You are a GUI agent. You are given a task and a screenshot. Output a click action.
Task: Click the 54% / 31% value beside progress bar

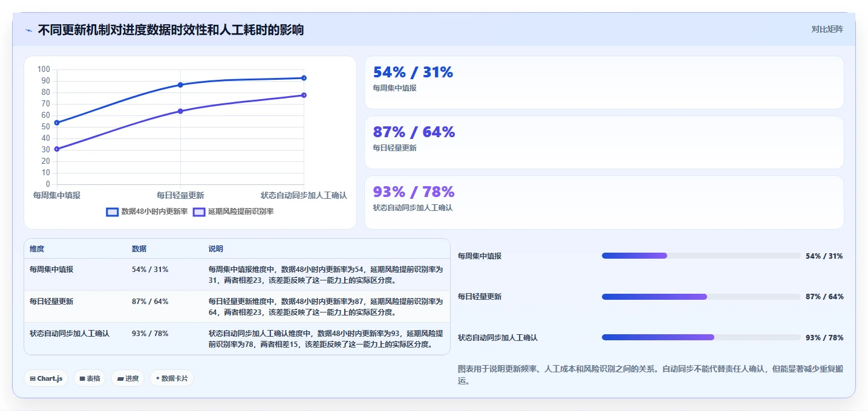click(824, 256)
